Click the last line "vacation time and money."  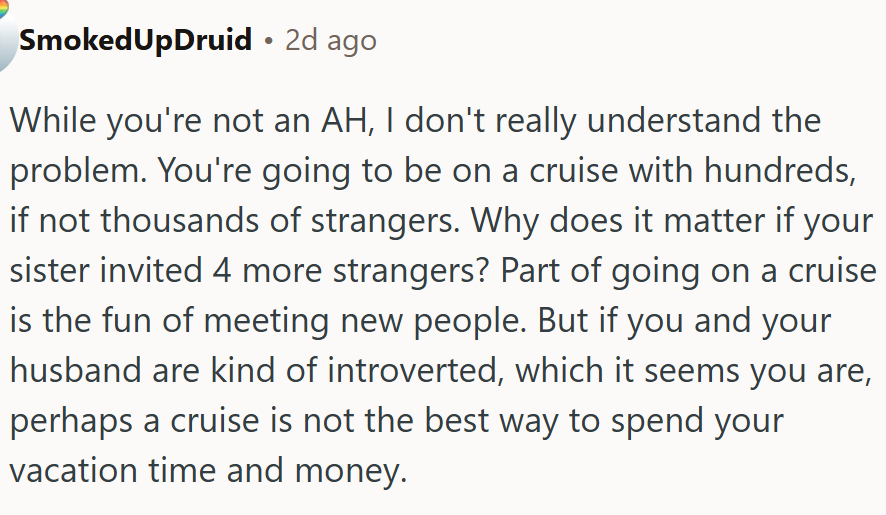tap(209, 470)
